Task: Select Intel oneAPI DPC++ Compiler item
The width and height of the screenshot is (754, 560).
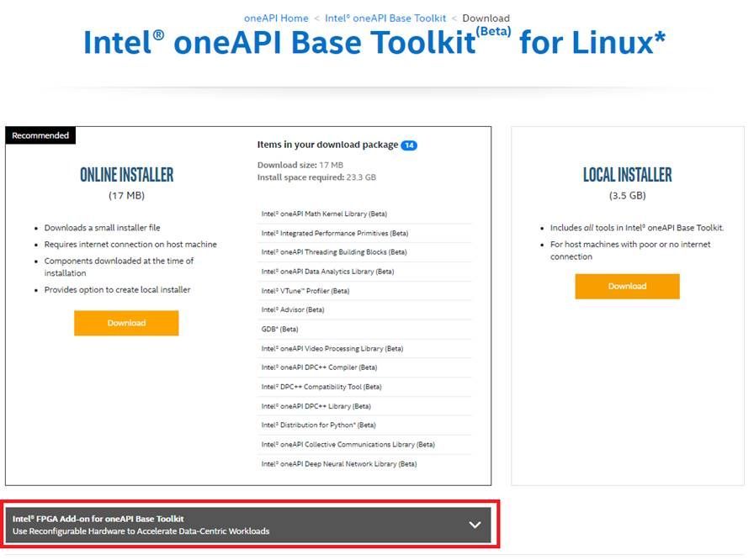Action: (x=319, y=367)
